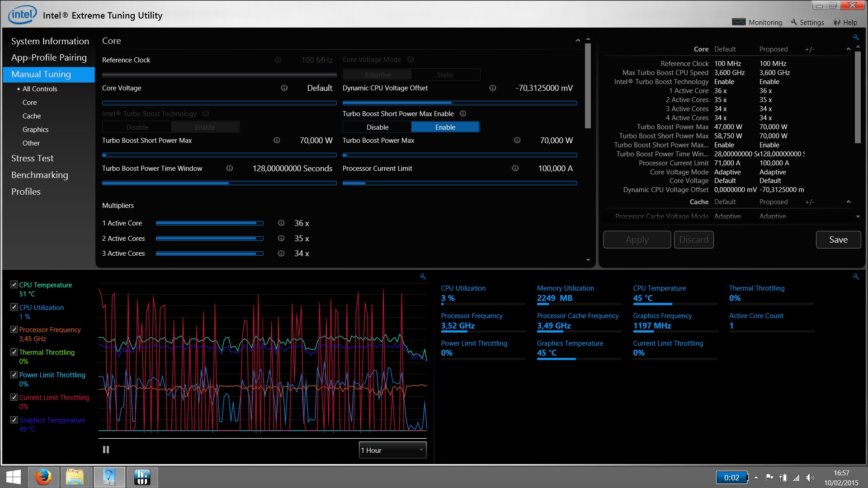Viewport: 868px width, 488px height.
Task: Open Monitoring view in top bar
Action: pyautogui.click(x=757, y=22)
